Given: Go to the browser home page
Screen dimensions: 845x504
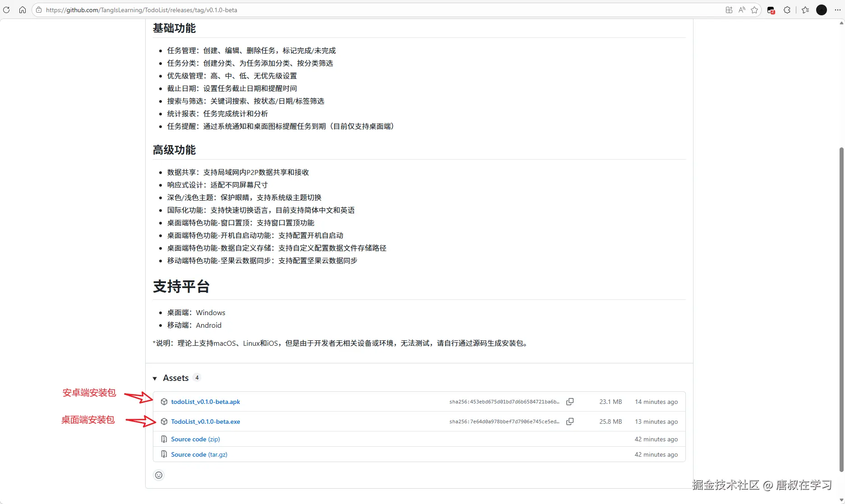Looking at the screenshot, I should [x=22, y=10].
